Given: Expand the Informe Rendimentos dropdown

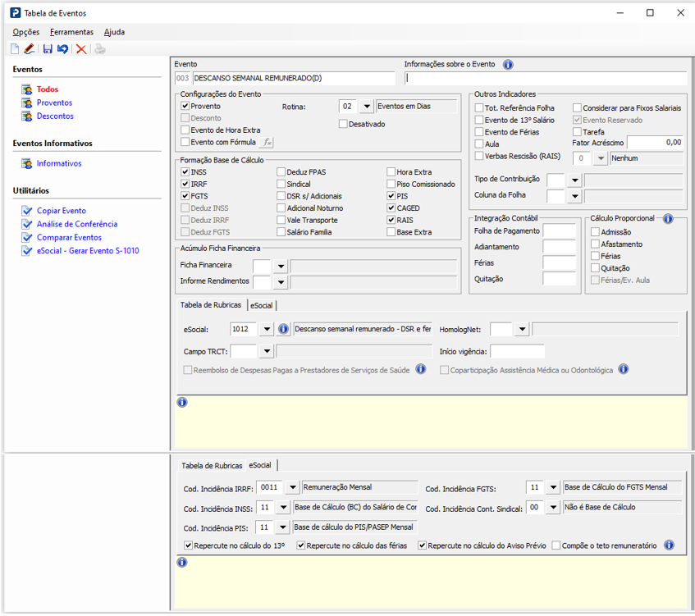Looking at the screenshot, I should coord(281,282).
